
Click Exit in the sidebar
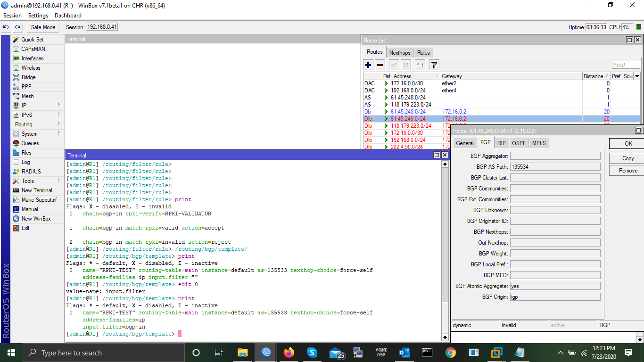tap(38, 228)
